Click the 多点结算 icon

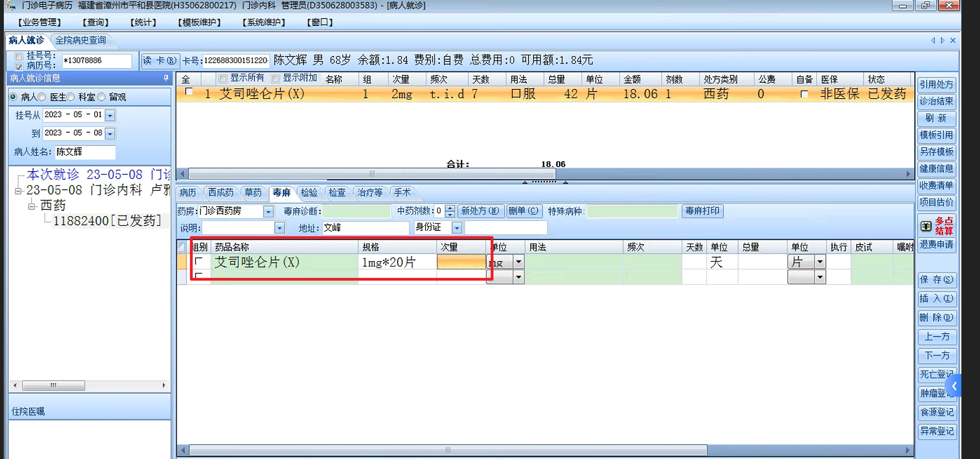[937, 225]
